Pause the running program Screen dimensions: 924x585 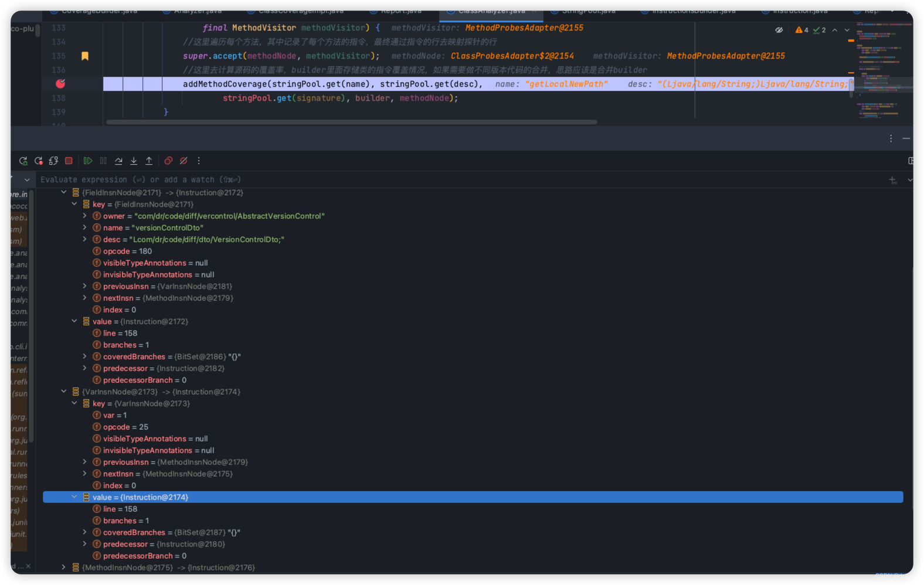[103, 161]
